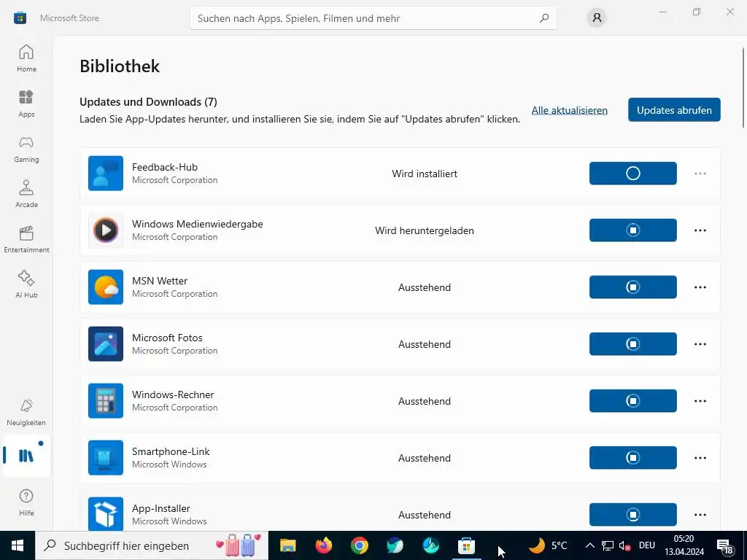Click the Feedback-Hub app icon
This screenshot has width=747, height=560.
click(x=106, y=174)
